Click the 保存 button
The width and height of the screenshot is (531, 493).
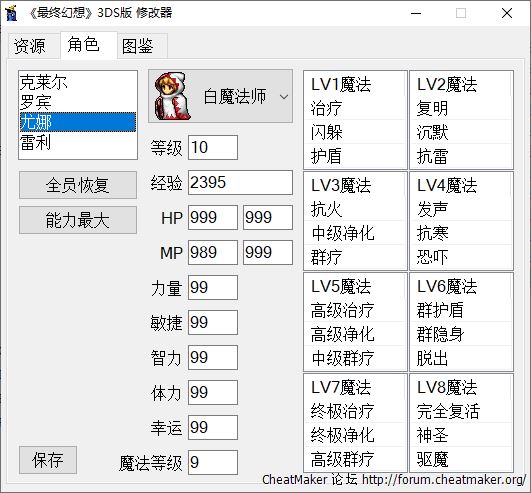pos(48,460)
